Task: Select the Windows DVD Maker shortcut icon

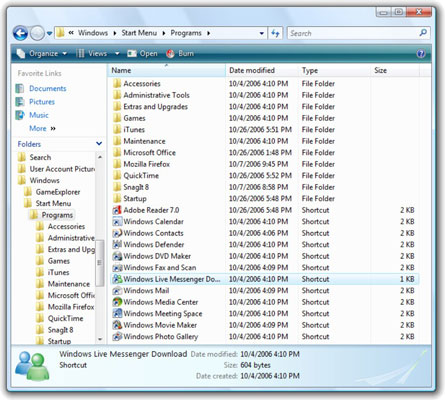Action: click(x=117, y=256)
